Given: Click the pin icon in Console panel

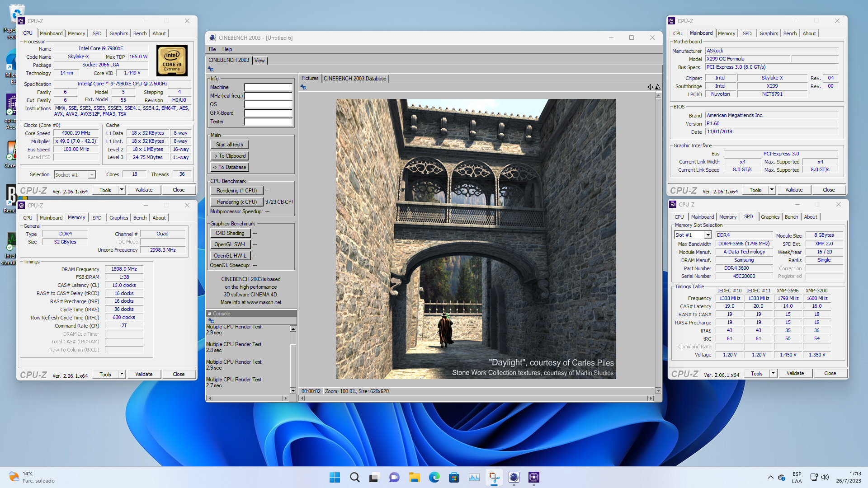Looking at the screenshot, I should [211, 320].
